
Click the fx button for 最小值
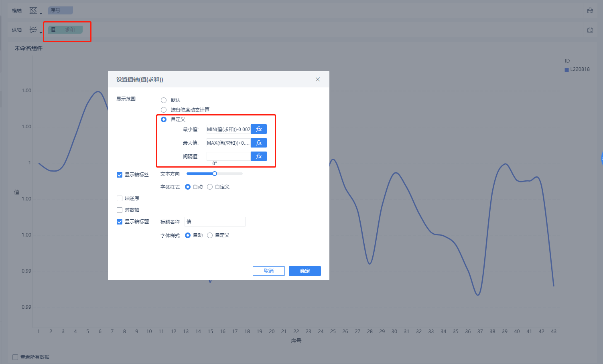pos(259,129)
